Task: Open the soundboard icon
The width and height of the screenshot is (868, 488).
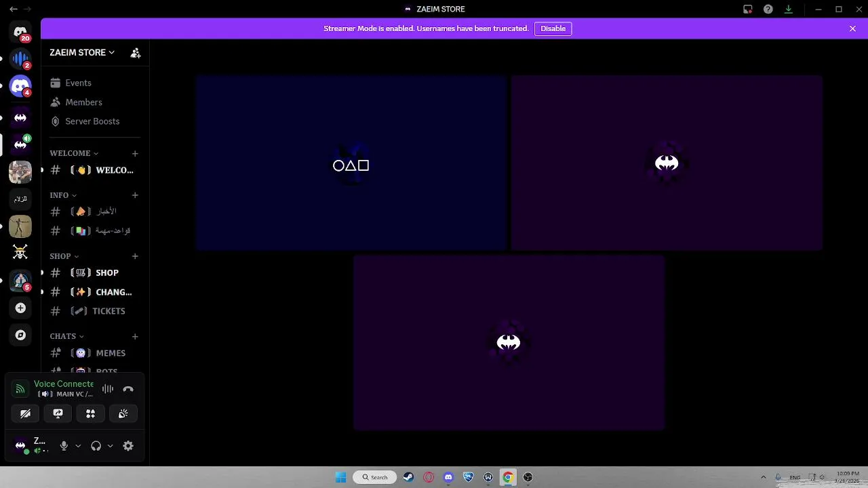Action: (x=123, y=413)
